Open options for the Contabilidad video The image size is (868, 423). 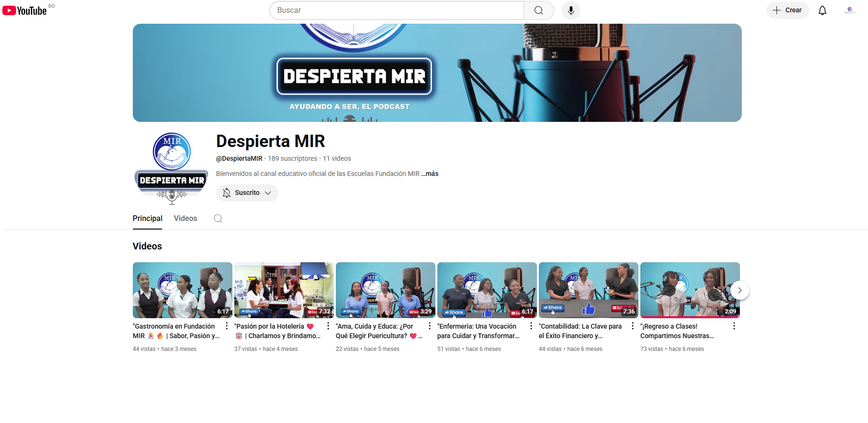click(x=633, y=326)
